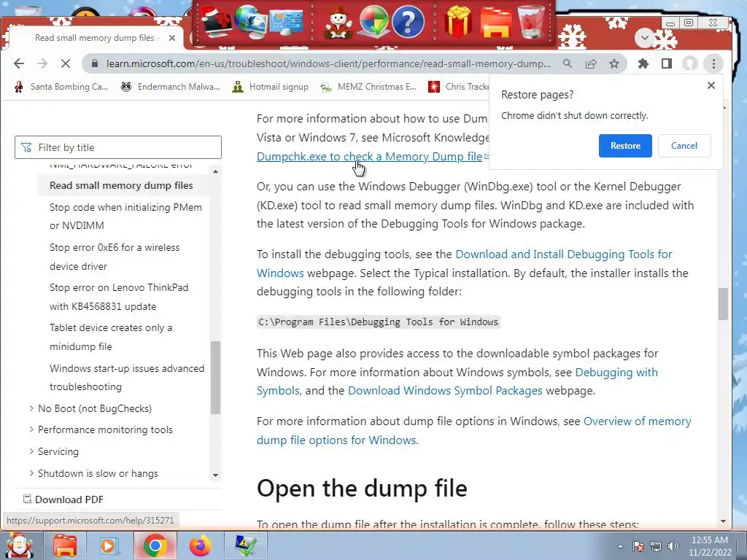747x560 pixels.
Task: Click the Recycle Bin icon in top dock
Action: coord(532,21)
